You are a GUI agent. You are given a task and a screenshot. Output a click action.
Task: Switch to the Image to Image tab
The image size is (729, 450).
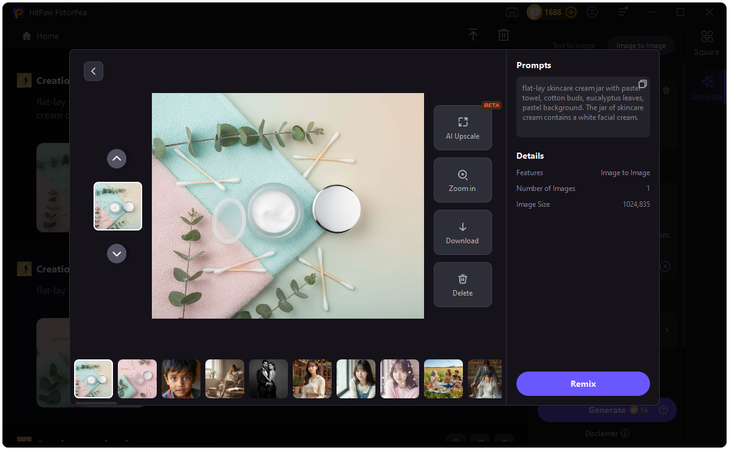point(641,46)
